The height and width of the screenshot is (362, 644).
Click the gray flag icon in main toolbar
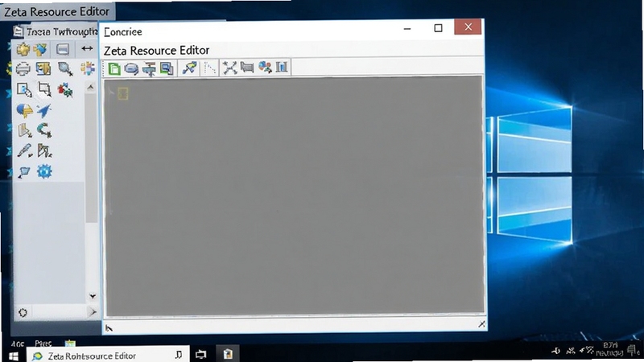[247, 67]
